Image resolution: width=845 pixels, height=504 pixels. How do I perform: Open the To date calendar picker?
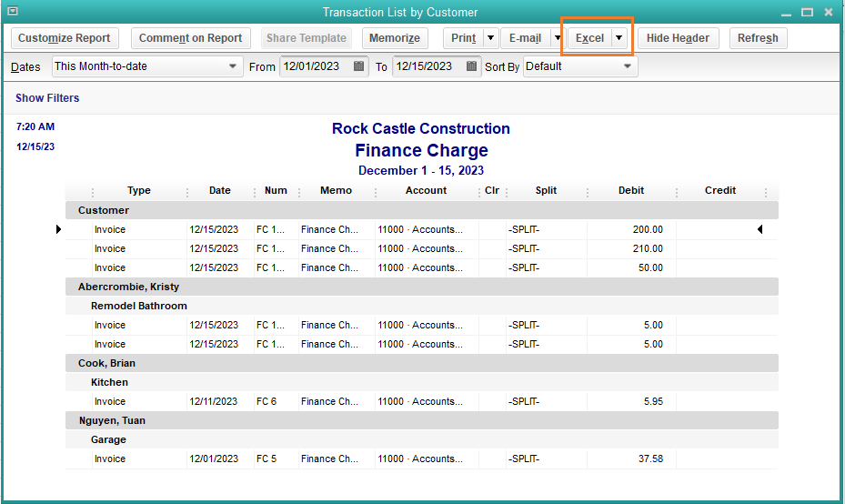(x=471, y=66)
